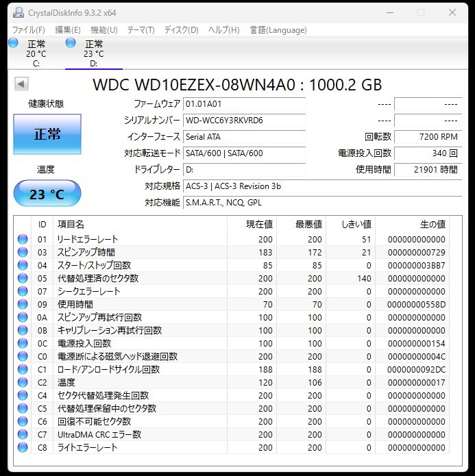Screen dimensions: 475x476
Task: Click status icon of キャリブレーション再試行回数 row
Action: [23, 330]
